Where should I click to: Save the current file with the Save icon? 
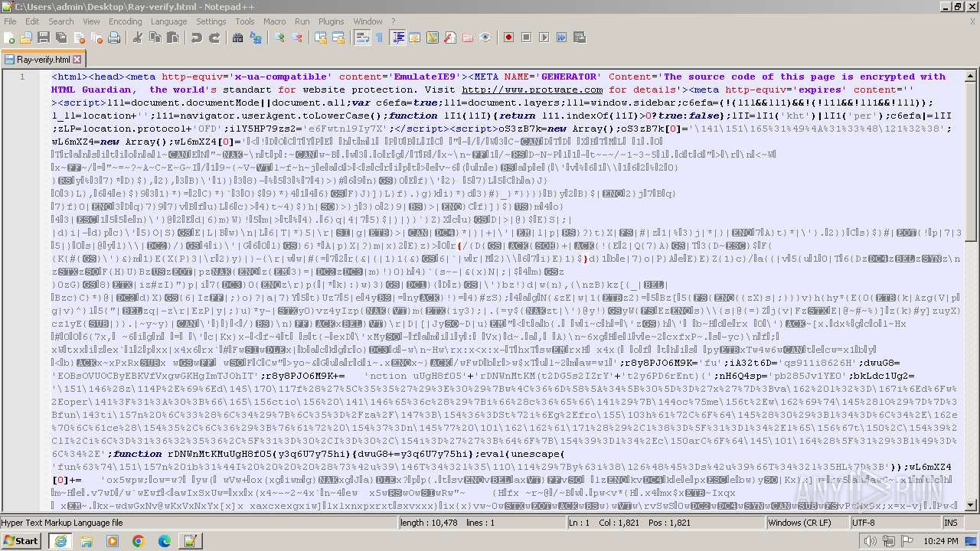click(44, 37)
